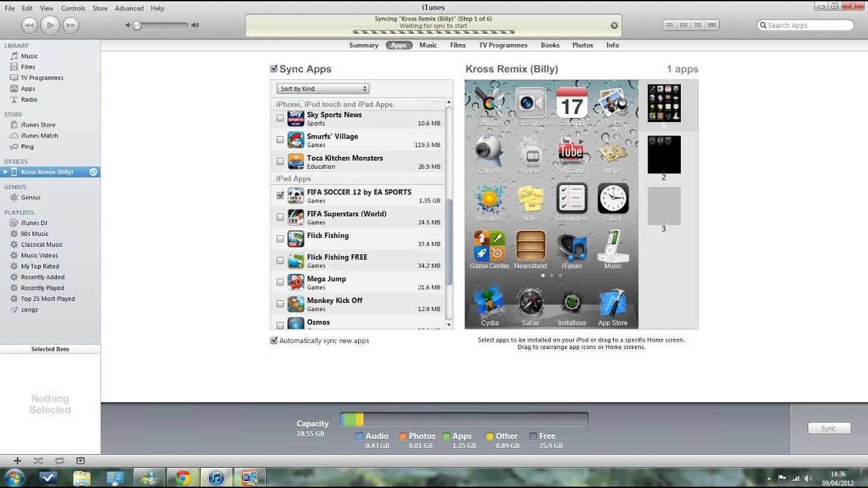Viewport: 868px width, 488px height.
Task: Open Windows Explorer from the taskbar
Action: coord(82,478)
